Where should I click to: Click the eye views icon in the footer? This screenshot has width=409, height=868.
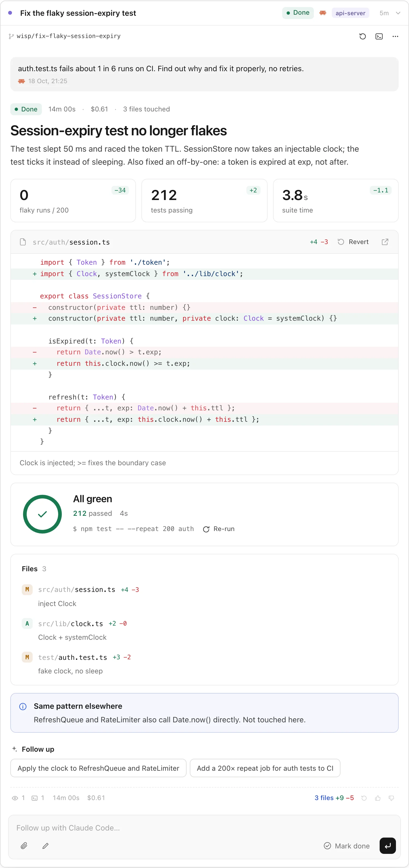15,798
